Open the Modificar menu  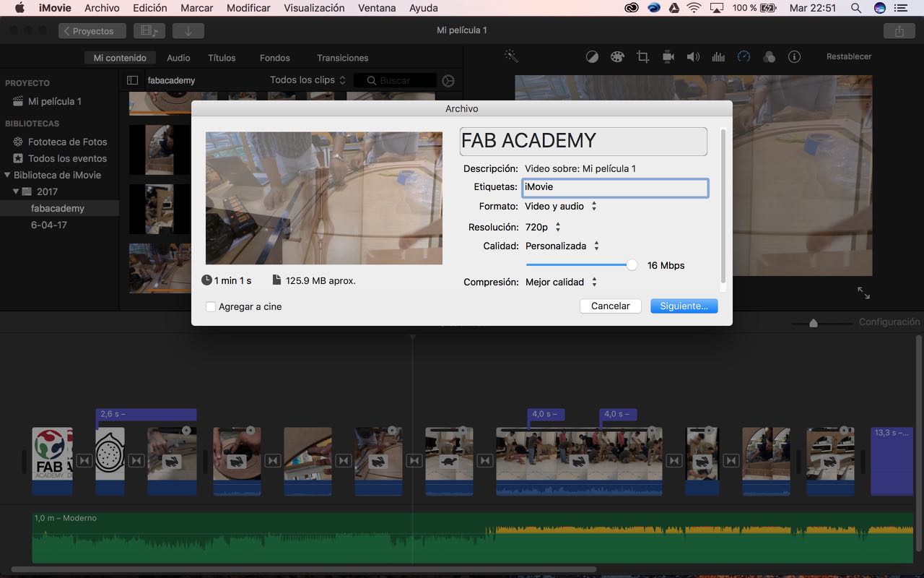[x=248, y=8]
